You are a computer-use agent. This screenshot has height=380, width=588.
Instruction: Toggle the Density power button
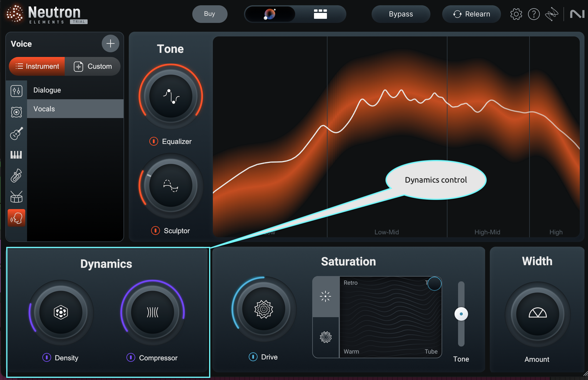click(47, 357)
